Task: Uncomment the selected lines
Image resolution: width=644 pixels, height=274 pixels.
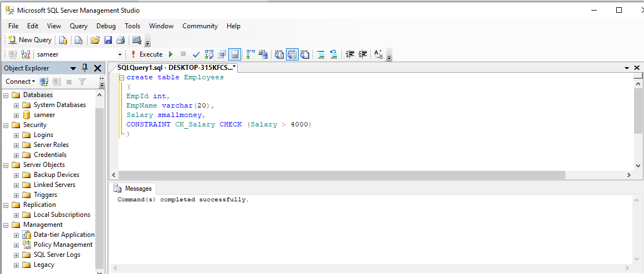Action: point(334,54)
